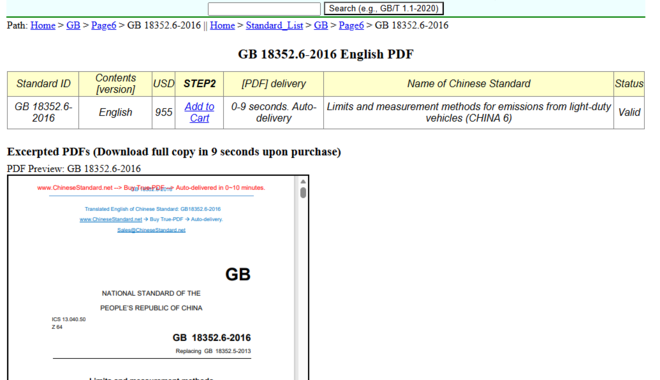Click the Contents [version] column header
This screenshot has width=660, height=380.
point(115,84)
